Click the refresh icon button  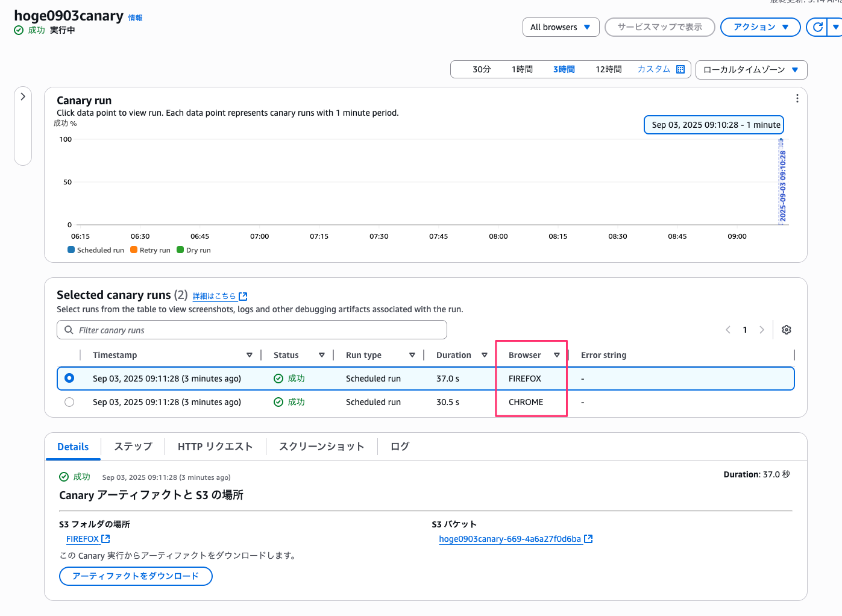pyautogui.click(x=817, y=27)
